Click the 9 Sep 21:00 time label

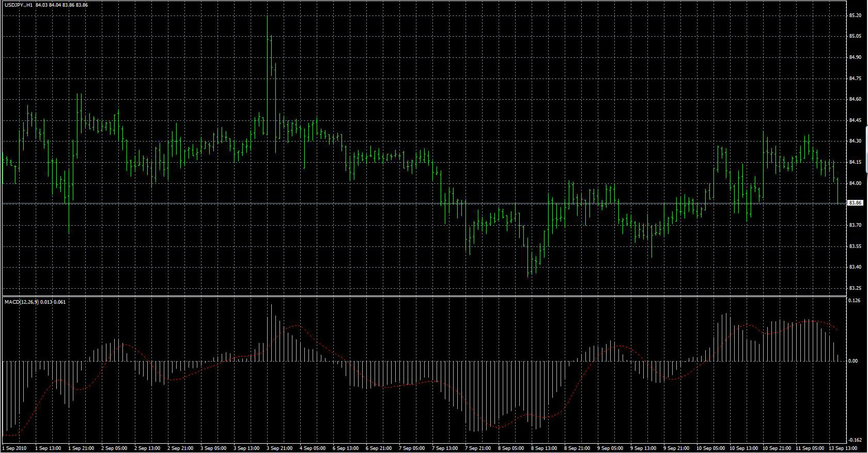(676, 448)
